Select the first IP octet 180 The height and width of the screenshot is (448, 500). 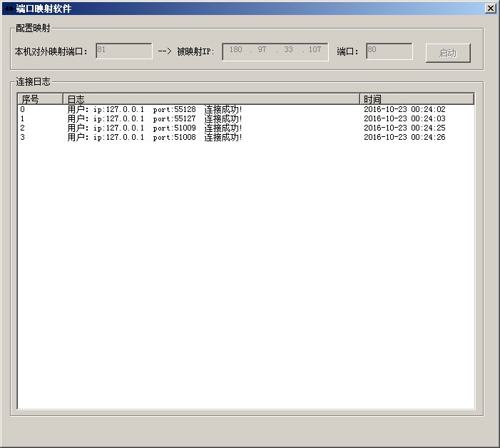pos(236,50)
